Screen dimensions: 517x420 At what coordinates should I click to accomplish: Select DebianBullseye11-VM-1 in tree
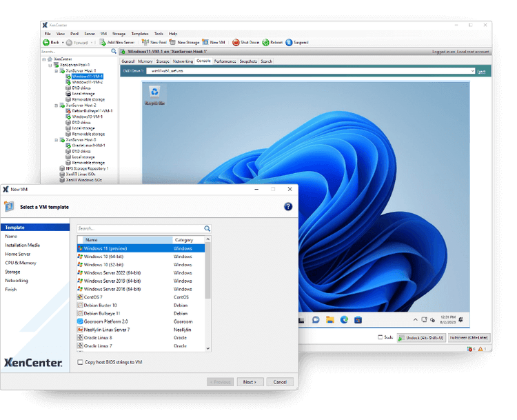[x=92, y=111]
